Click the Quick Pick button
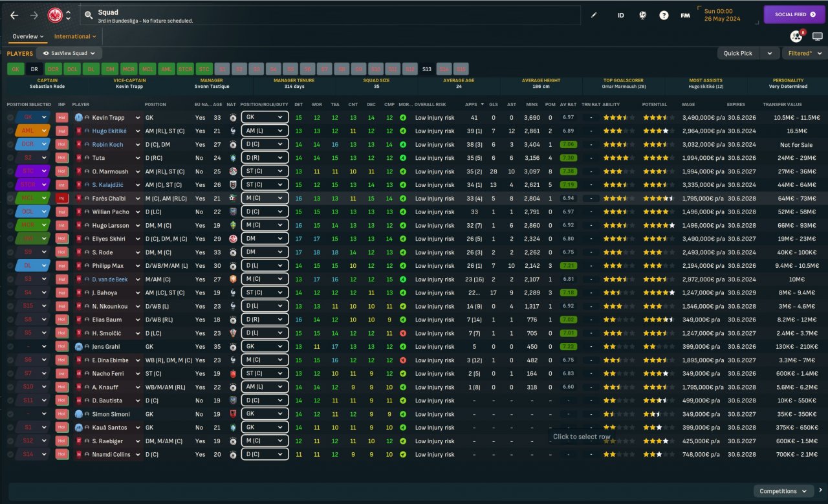This screenshot has width=828, height=504. coord(738,53)
